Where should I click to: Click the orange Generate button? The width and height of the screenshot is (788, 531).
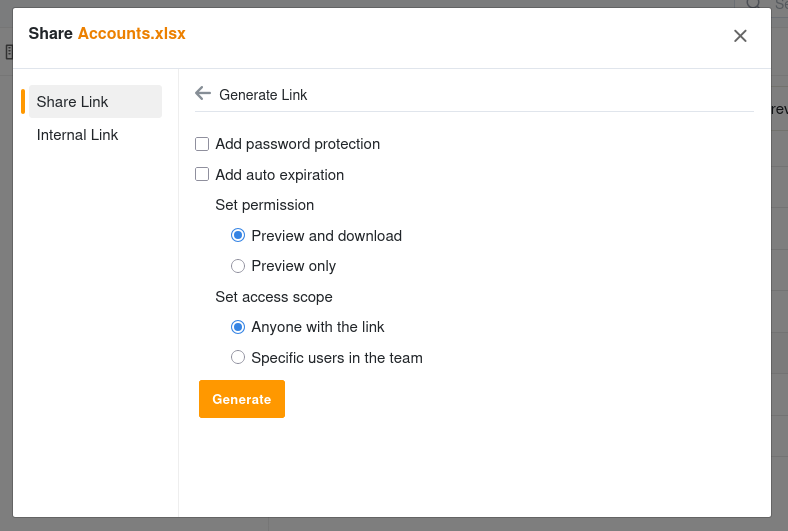tap(242, 399)
